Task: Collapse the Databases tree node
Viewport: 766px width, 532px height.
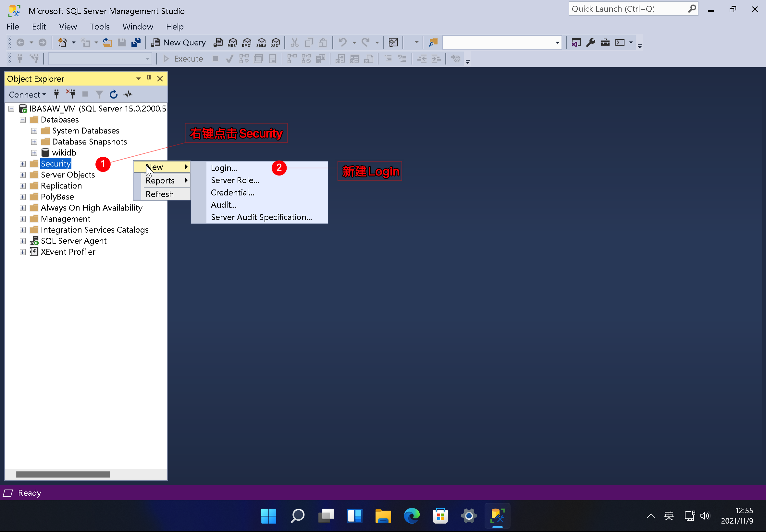Action: coord(23,120)
